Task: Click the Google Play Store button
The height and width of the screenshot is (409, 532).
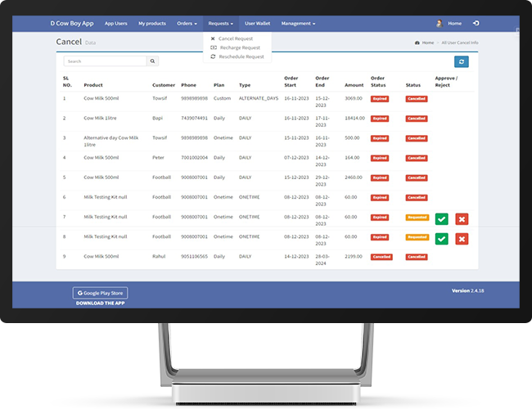Action: [x=100, y=293]
